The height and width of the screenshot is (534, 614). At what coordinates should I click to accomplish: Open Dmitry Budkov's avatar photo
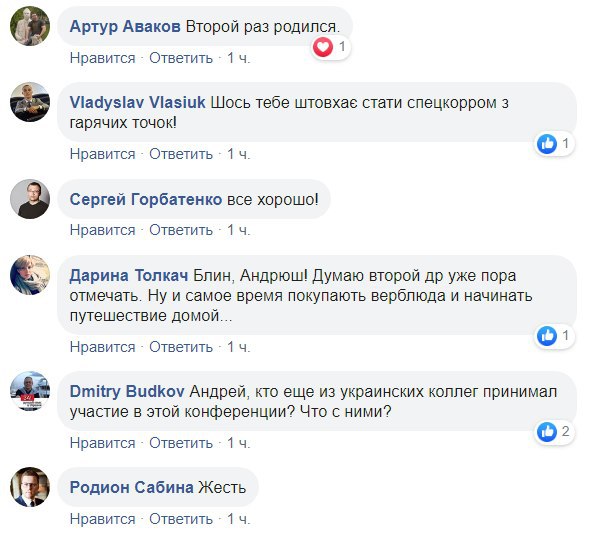pyautogui.click(x=30, y=390)
